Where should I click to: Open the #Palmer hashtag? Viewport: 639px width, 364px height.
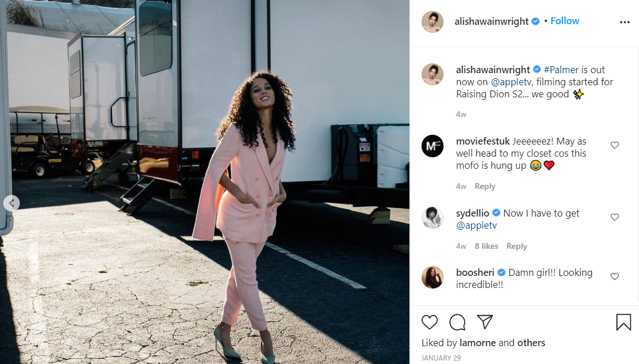click(561, 70)
